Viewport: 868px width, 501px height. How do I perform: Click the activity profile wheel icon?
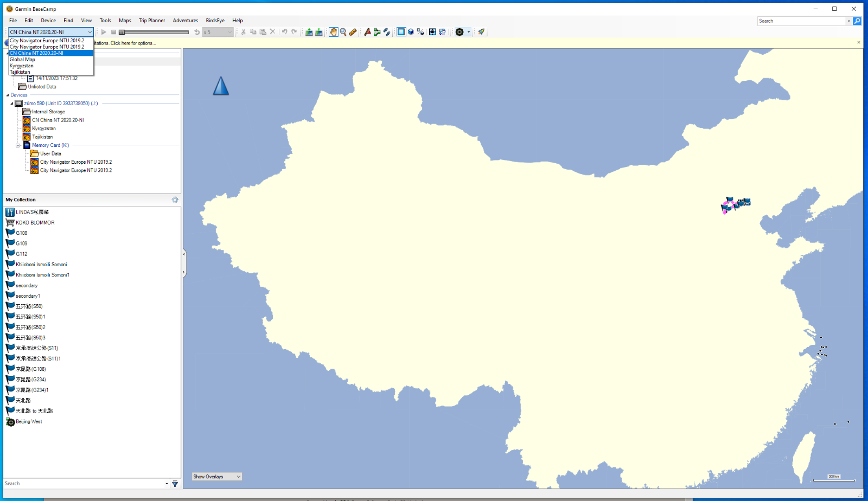pyautogui.click(x=459, y=32)
